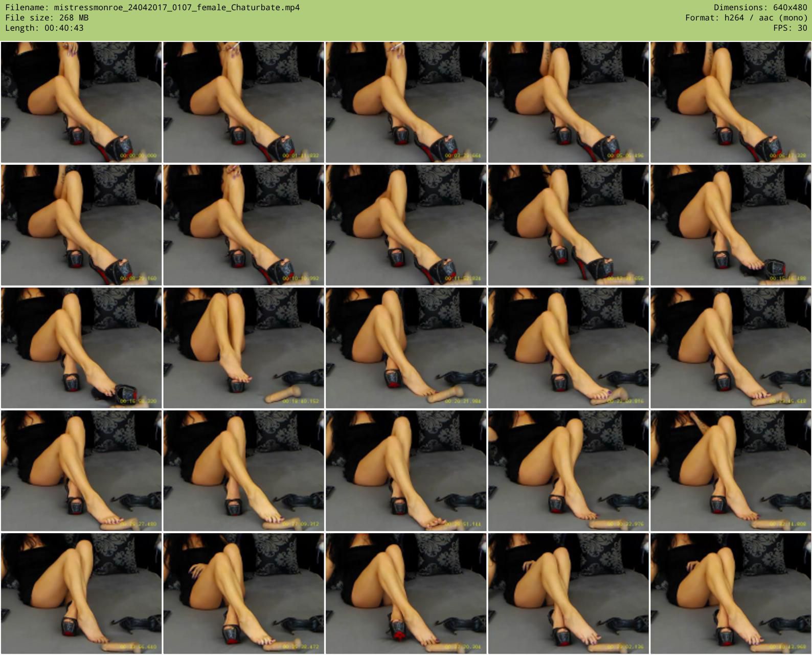Select the thumbnail stamped 00:00:00.000
The height and width of the screenshot is (655, 812).
click(81, 102)
